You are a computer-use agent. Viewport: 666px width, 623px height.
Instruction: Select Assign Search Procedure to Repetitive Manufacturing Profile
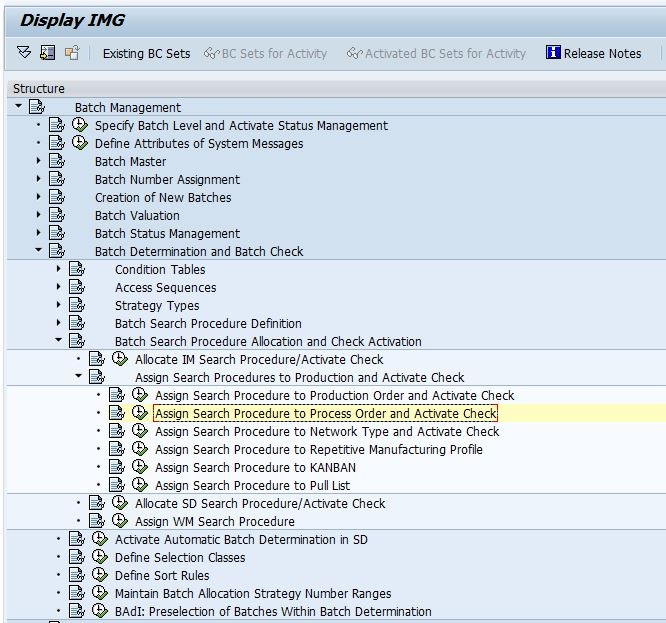(x=319, y=449)
